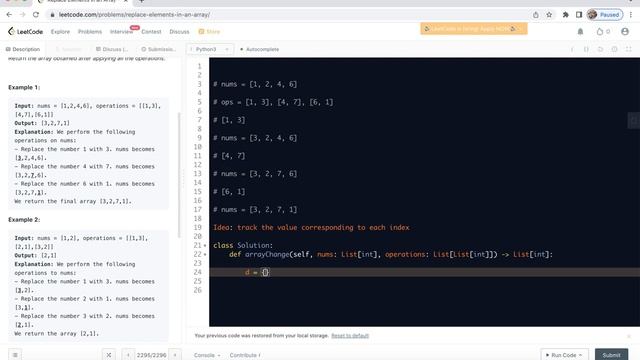Screen dimensions: 640x360
Task: Switch to the Discuss tab
Action: click(112, 49)
